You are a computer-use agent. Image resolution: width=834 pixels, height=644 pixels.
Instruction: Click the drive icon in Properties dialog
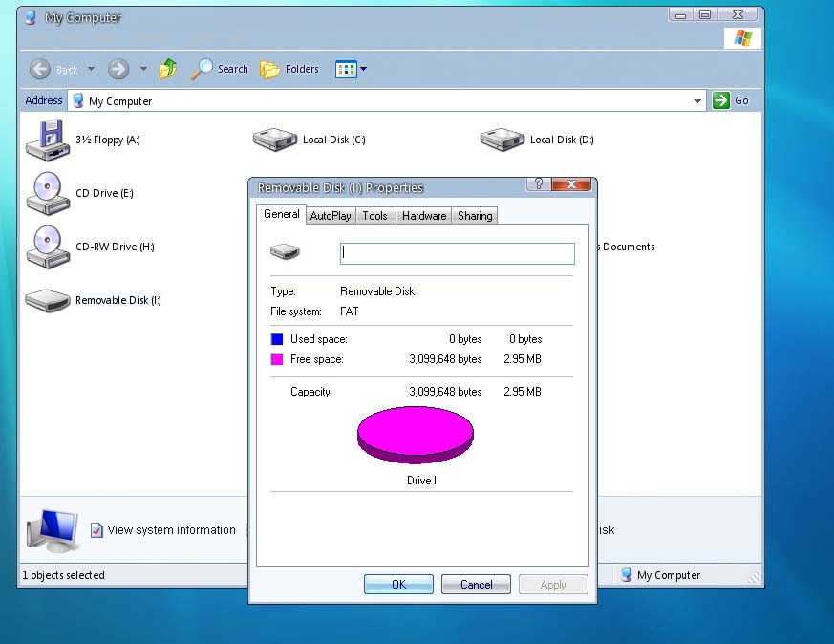coord(285,251)
